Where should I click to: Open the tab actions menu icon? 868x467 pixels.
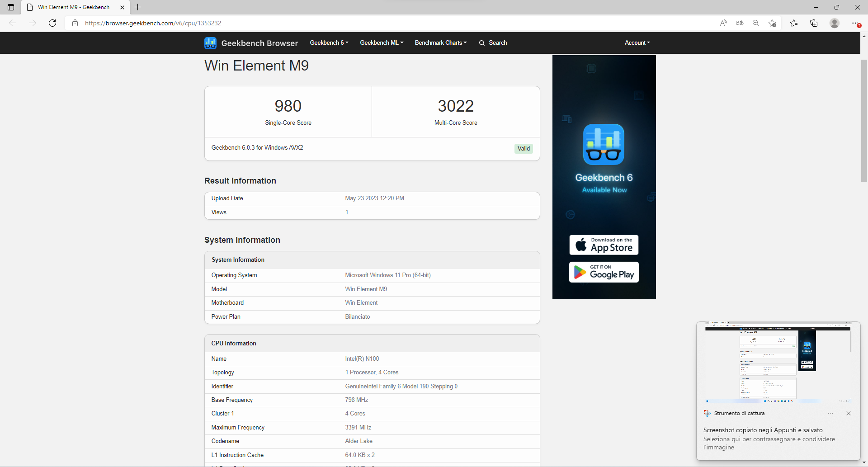click(11, 7)
